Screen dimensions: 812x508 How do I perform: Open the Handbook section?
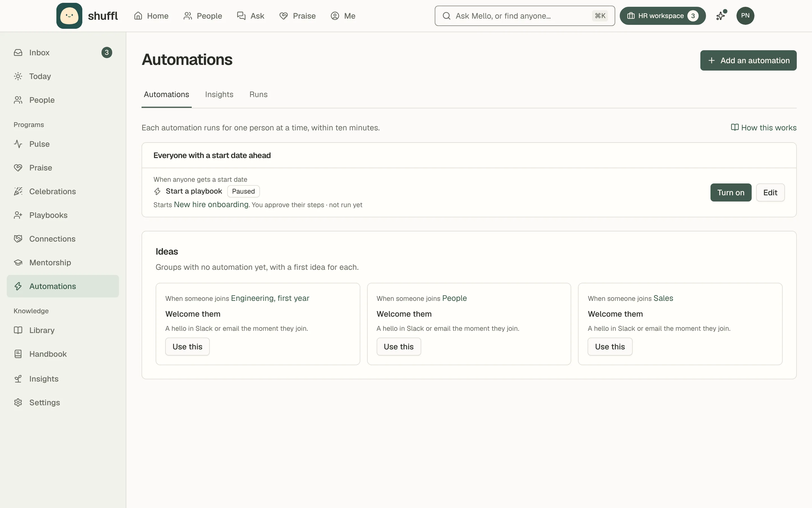pos(63,354)
